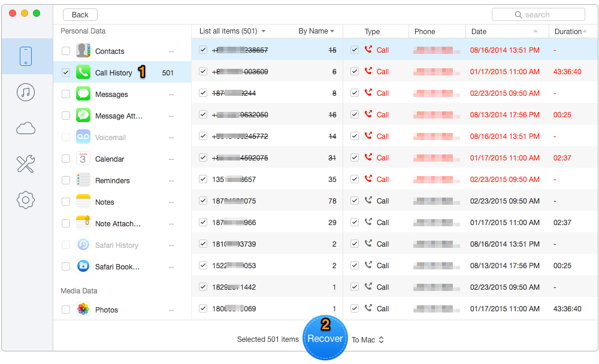This screenshot has height=364, width=599.
Task: Select the Safari Book... category
Action: click(122, 266)
